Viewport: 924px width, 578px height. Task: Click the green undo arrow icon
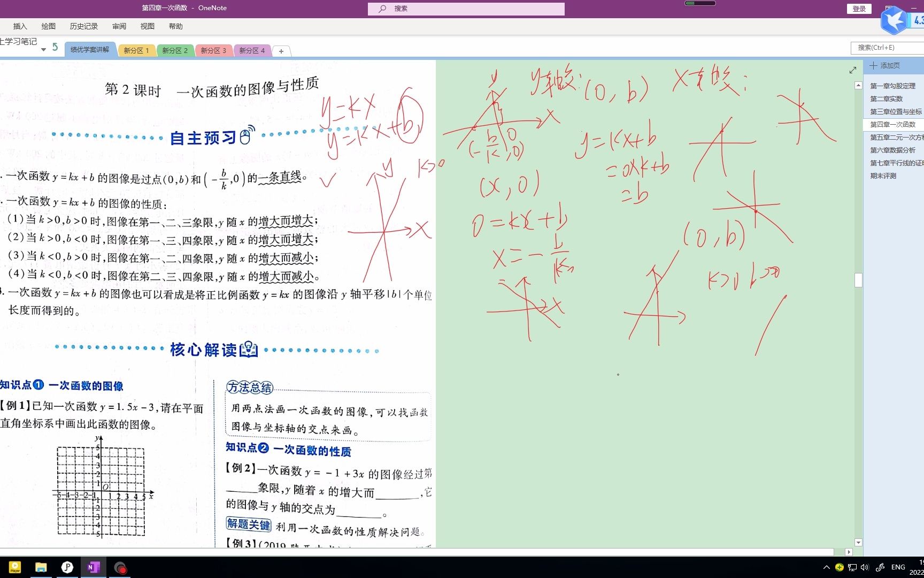(55, 47)
